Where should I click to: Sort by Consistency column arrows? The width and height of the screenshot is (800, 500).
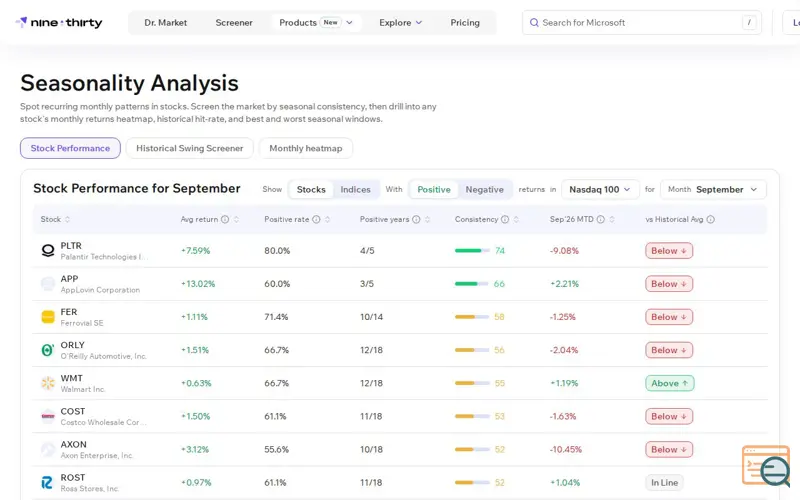516,219
